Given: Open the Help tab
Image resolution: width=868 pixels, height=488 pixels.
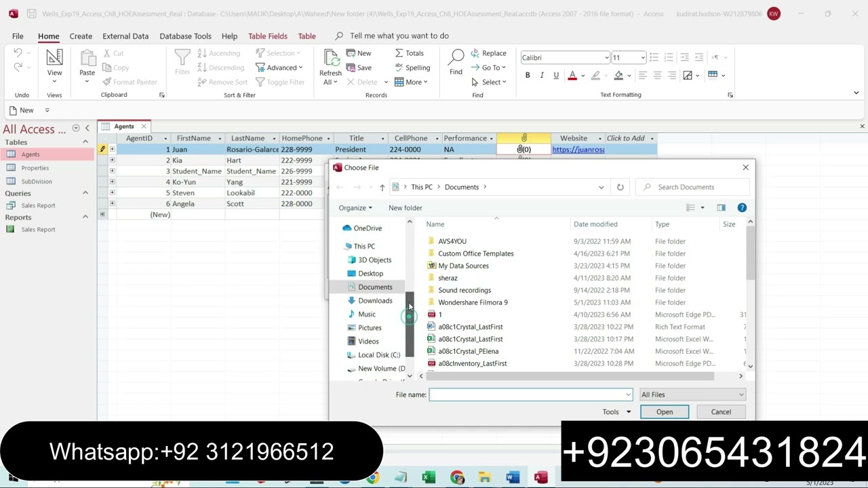Looking at the screenshot, I should (x=229, y=36).
